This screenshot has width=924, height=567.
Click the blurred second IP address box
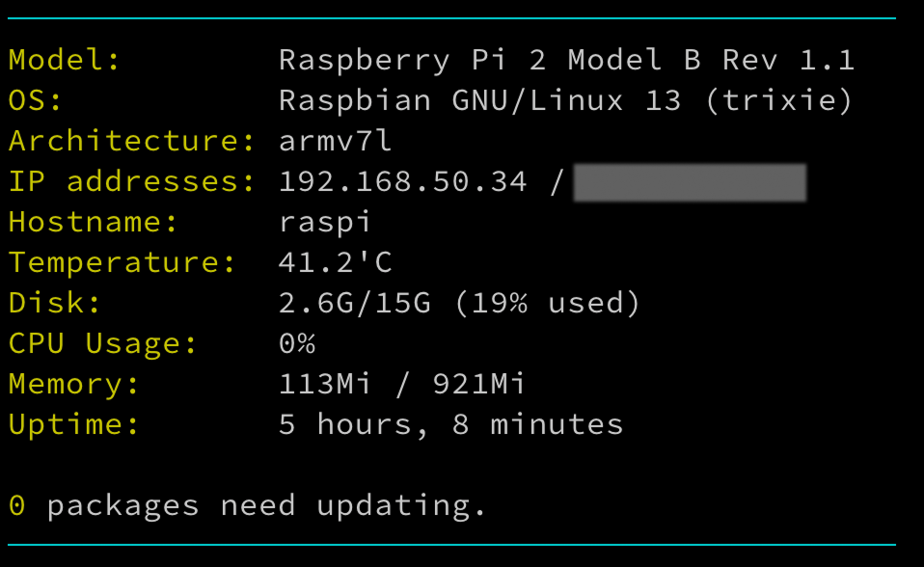click(690, 183)
